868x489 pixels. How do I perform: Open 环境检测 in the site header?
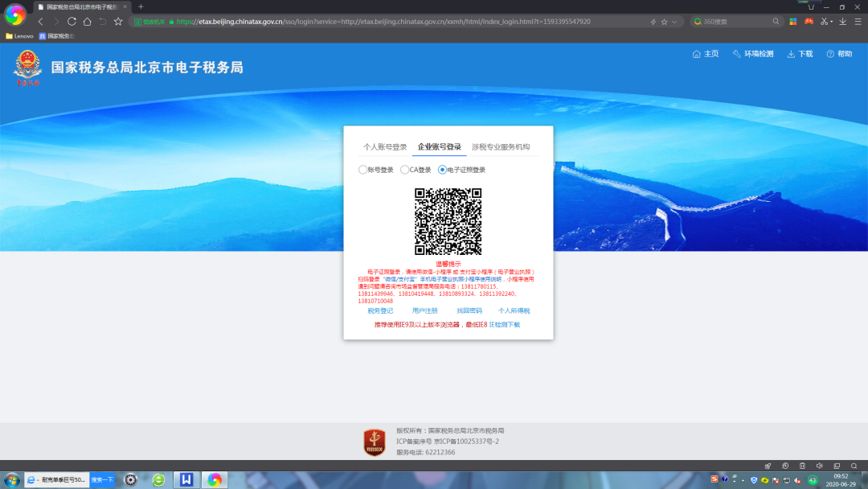click(753, 54)
